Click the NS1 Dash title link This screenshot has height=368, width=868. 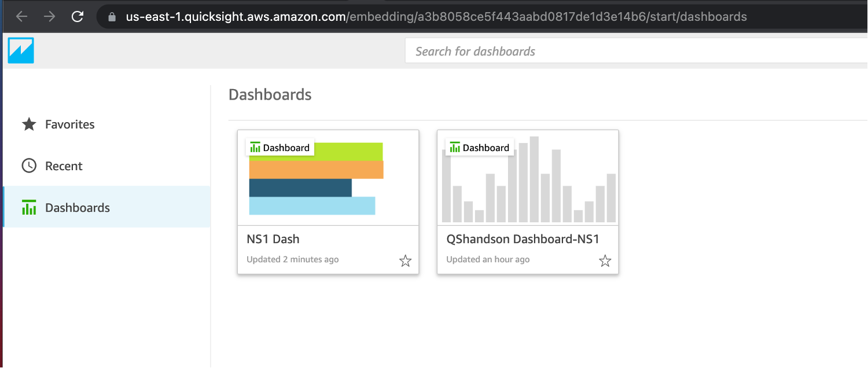tap(273, 239)
